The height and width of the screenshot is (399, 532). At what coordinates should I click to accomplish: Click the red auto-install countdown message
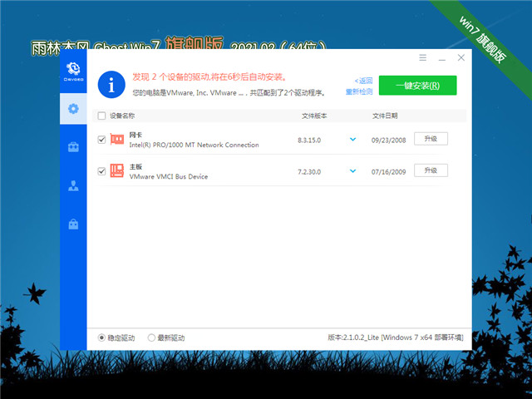tap(209, 77)
